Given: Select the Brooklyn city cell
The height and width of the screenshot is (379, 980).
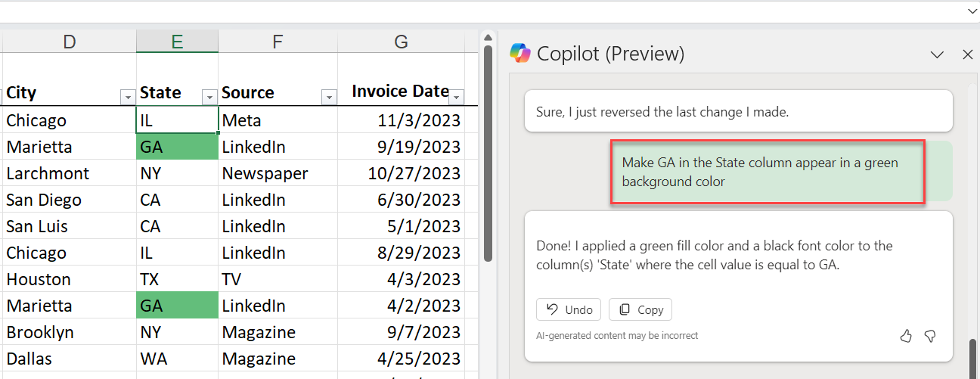Looking at the screenshot, I should (x=70, y=332).
